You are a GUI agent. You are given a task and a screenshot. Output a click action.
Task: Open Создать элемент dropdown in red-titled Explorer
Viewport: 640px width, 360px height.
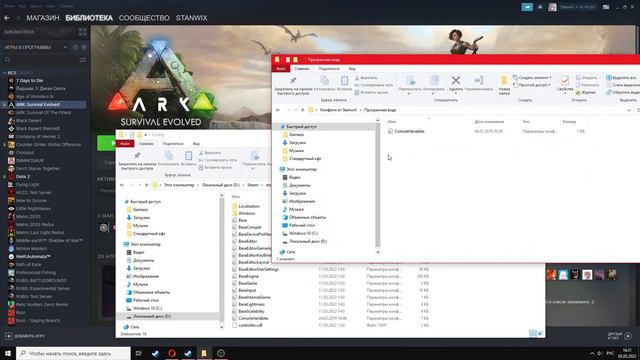coord(532,78)
